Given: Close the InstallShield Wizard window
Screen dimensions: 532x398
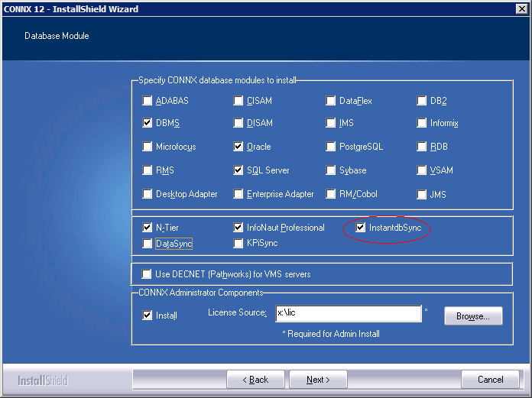Looking at the screenshot, I should [522, 9].
